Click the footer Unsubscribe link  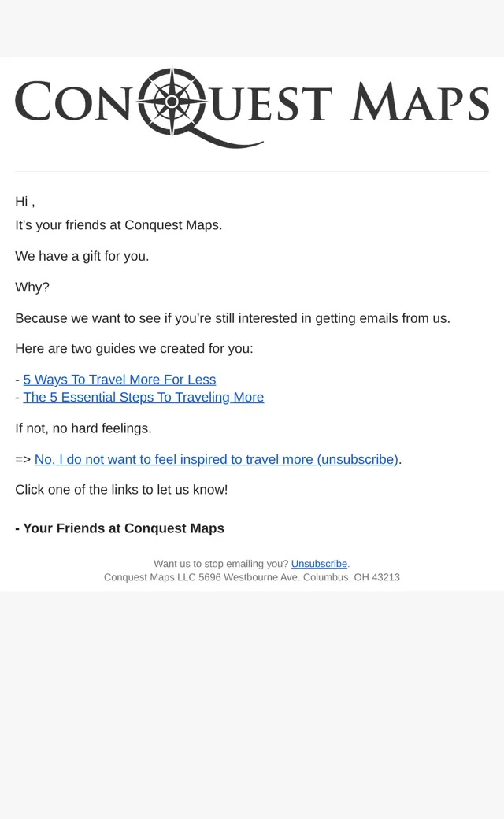coord(319,564)
